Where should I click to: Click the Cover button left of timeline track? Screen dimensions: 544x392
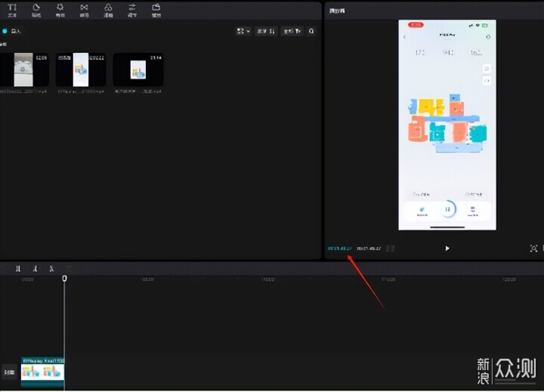point(9,372)
